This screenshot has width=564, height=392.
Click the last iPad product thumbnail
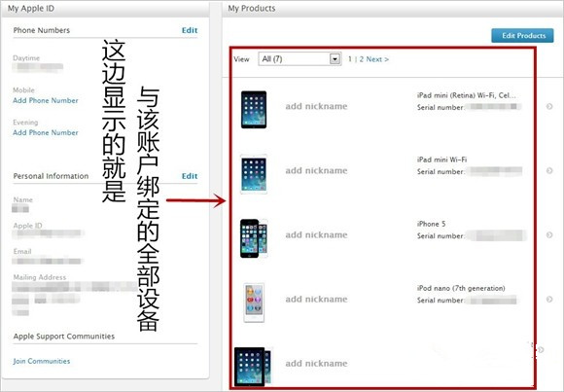[253, 367]
